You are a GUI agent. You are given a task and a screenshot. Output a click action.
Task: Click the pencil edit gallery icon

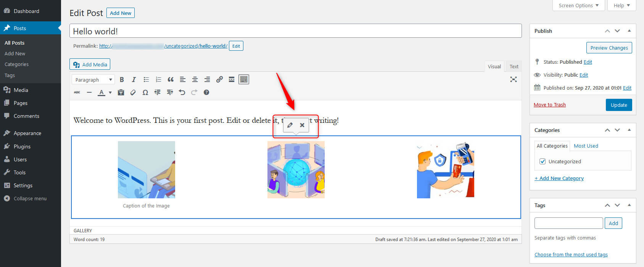click(290, 125)
